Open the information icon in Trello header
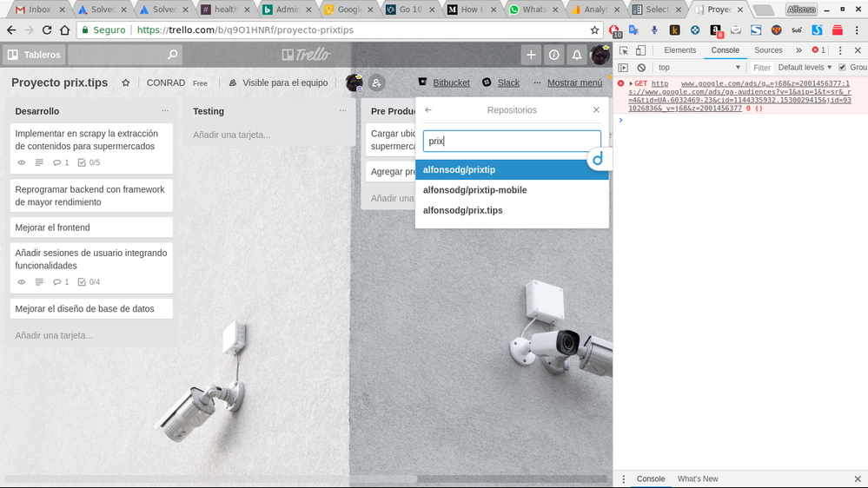The width and height of the screenshot is (868, 488). point(553,55)
